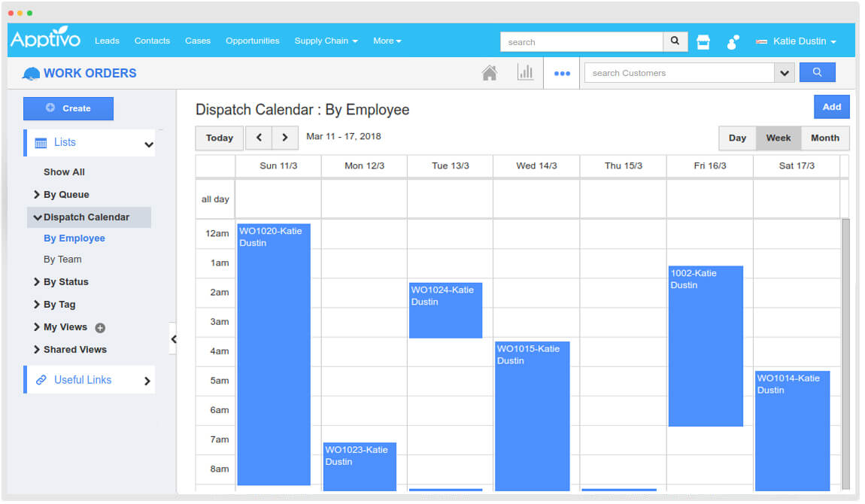865x504 pixels.
Task: Open the ellipsis more options icon
Action: coord(561,72)
